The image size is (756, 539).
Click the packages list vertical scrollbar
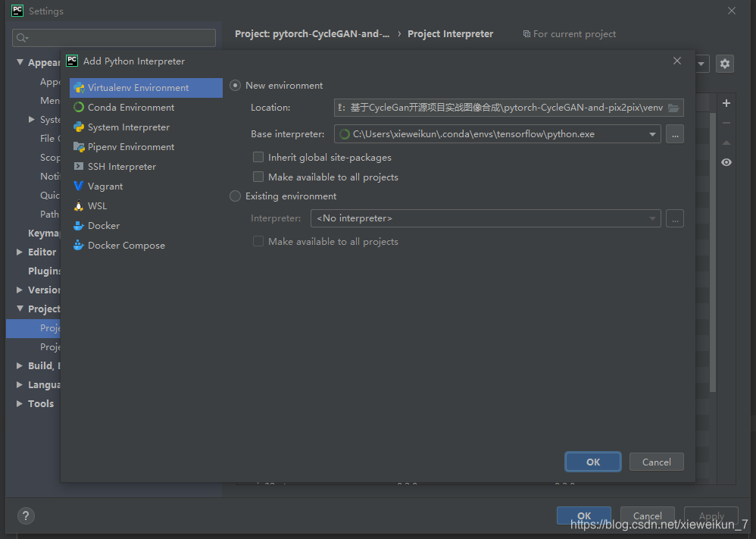[713, 252]
